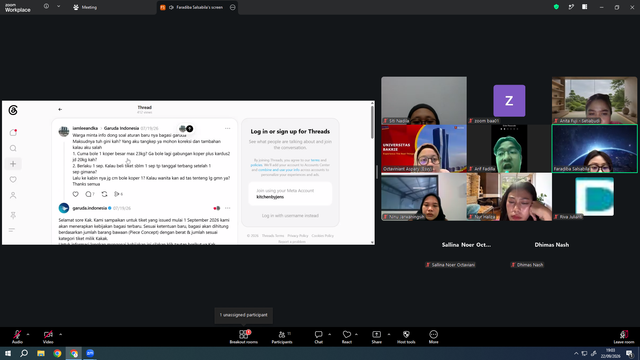Click iamleeandka username link
The width and height of the screenshot is (640, 360).
[85, 128]
